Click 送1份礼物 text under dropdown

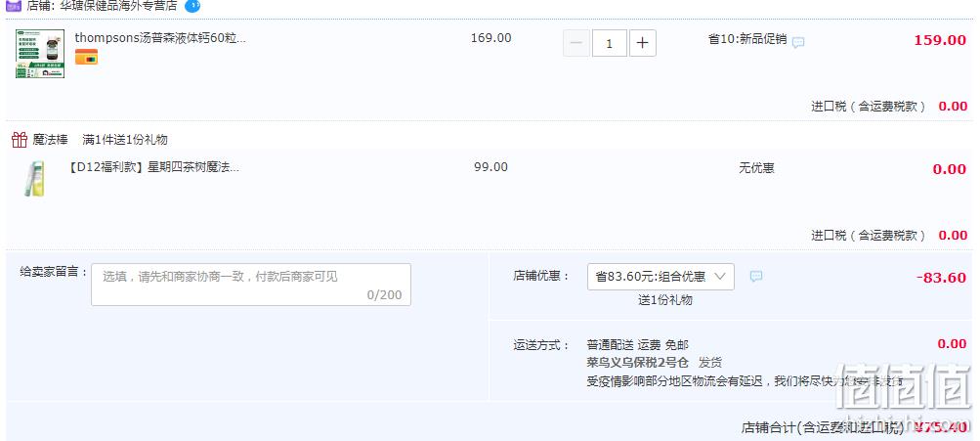pos(665,299)
